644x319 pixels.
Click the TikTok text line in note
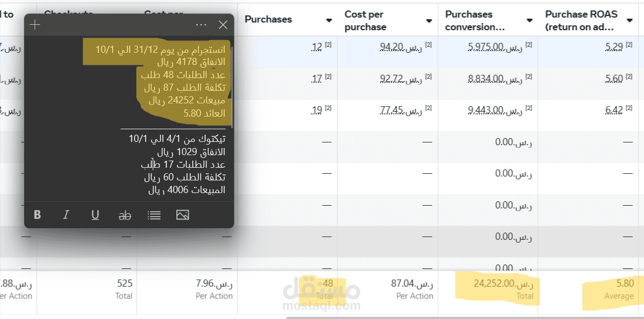[177, 139]
